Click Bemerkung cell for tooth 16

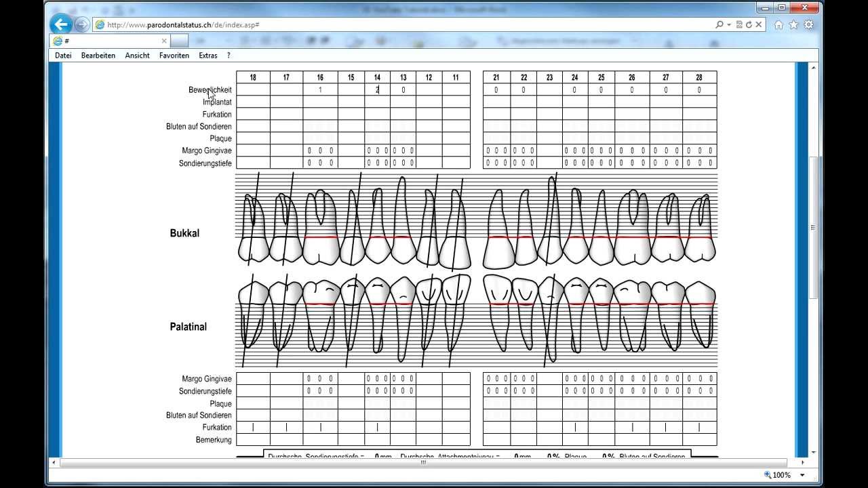[x=320, y=440]
